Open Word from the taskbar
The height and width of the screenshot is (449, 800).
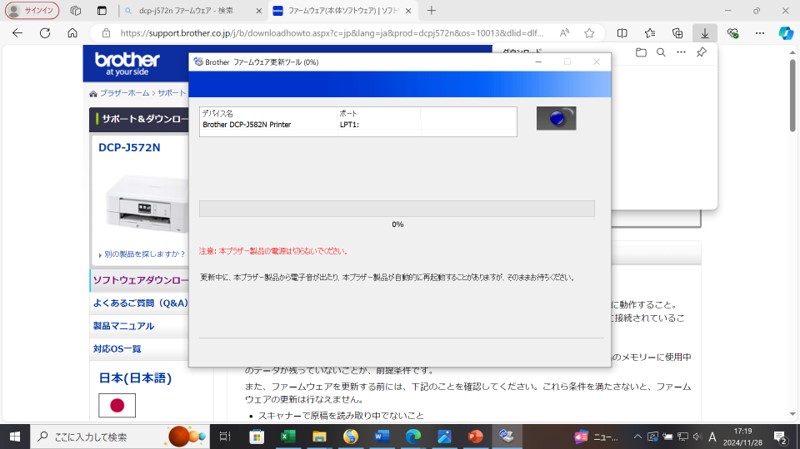pos(382,437)
